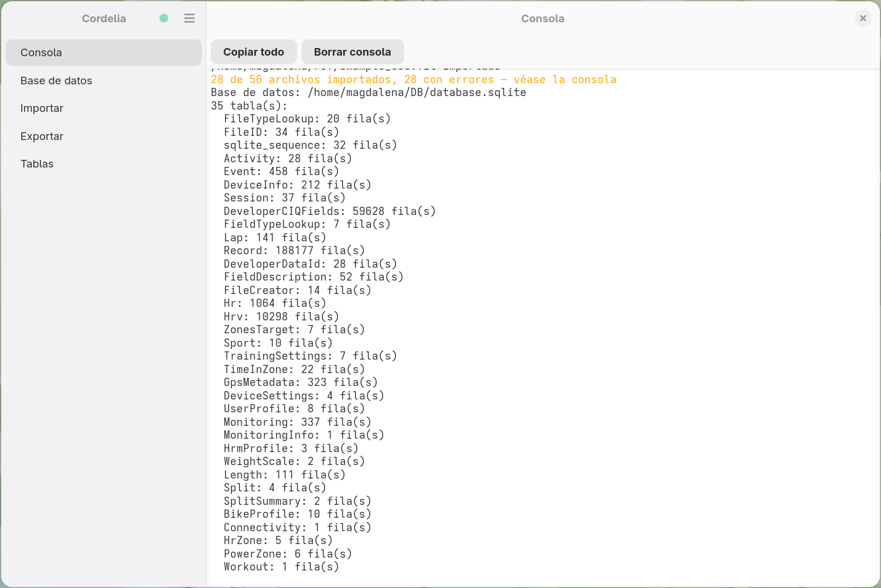Select the Hrv: 10298 fila(s) line
881x588 pixels.
click(281, 317)
